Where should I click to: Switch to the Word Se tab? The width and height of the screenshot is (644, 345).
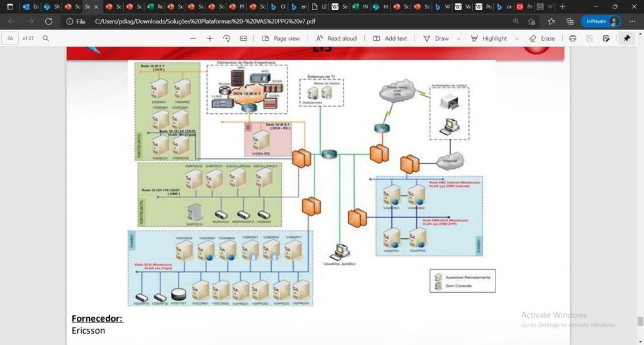coord(340,6)
